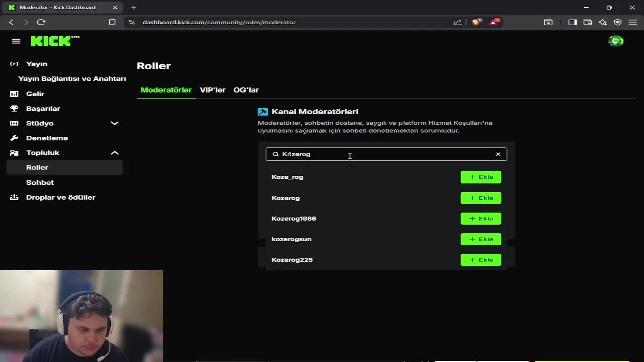Switch to the VIP'ler tab
Image resolution: width=644 pixels, height=362 pixels.
pos(213,90)
